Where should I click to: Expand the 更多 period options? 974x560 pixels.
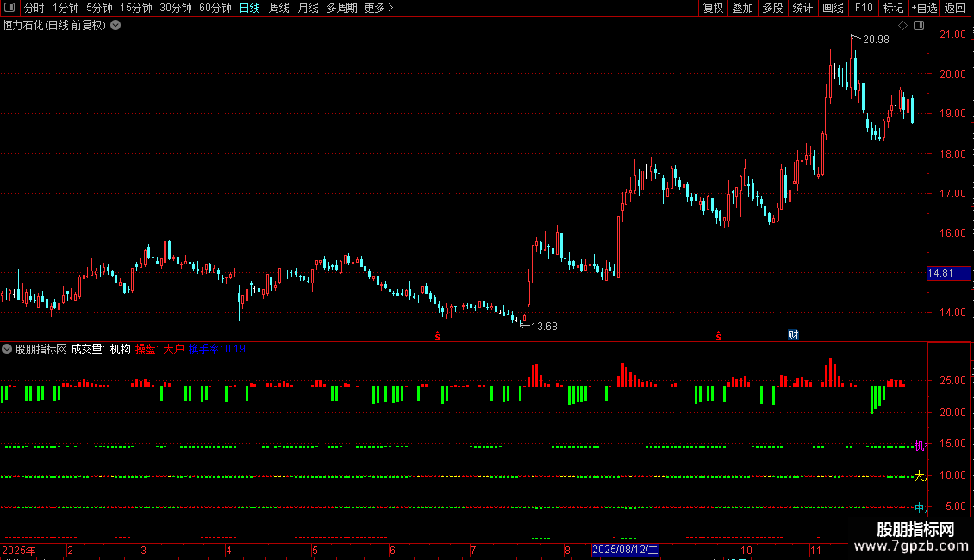click(x=379, y=8)
